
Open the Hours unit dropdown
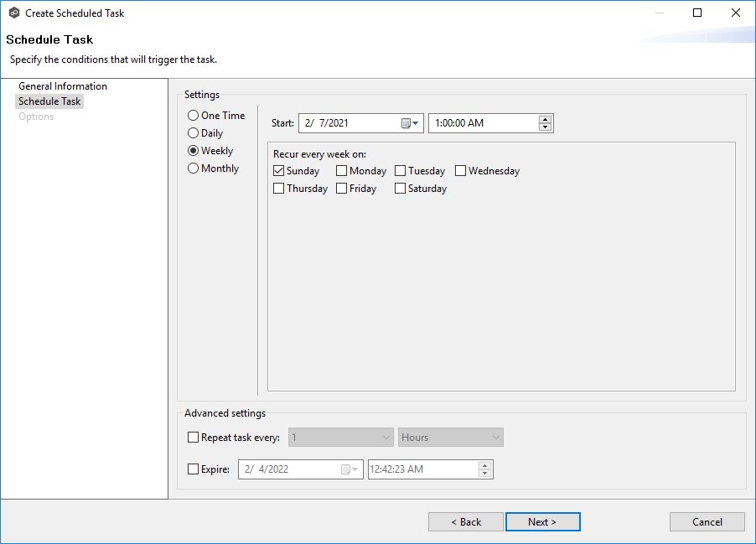click(495, 437)
